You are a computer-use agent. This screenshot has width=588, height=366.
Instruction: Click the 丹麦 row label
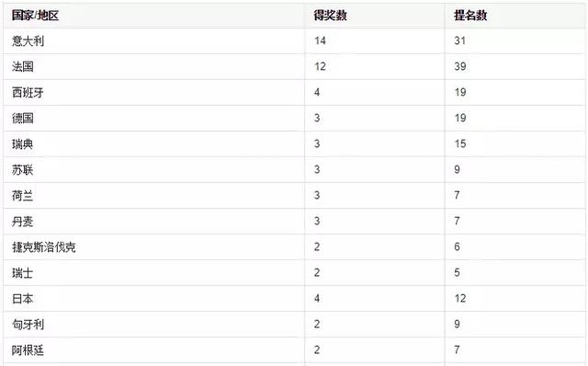[x=22, y=222]
